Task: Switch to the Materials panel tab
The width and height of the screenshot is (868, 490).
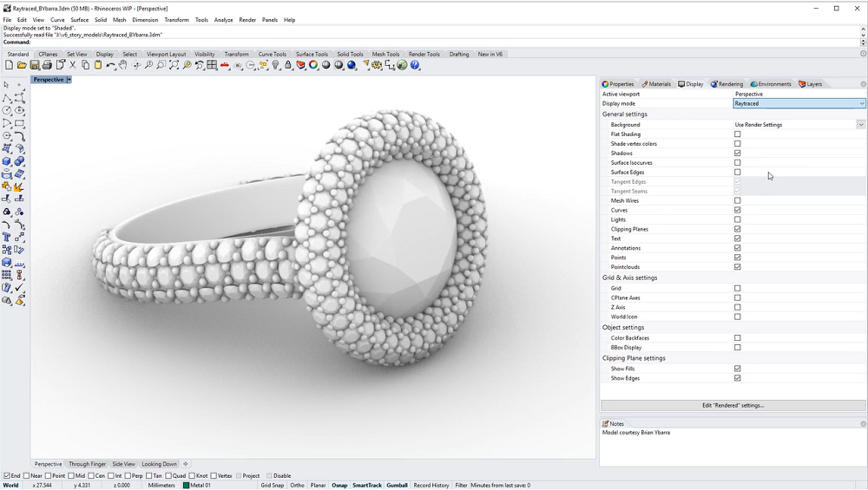Action: pos(656,84)
